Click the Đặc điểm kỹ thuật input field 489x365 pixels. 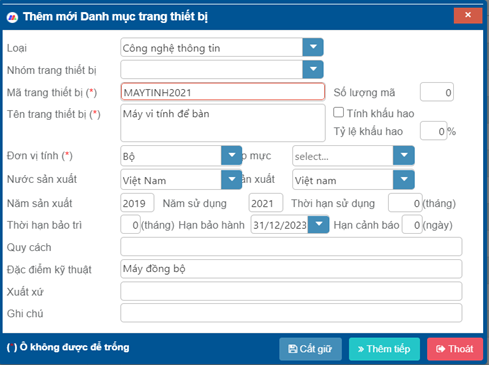coord(291,269)
